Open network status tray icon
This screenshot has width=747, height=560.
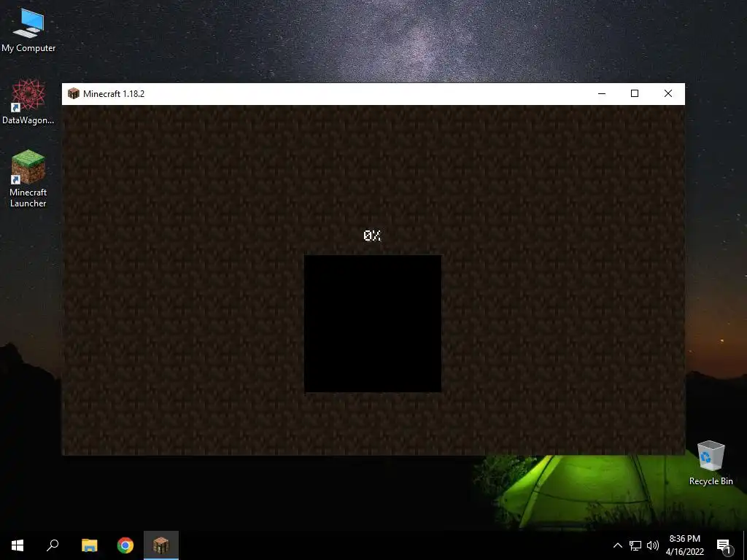point(635,545)
